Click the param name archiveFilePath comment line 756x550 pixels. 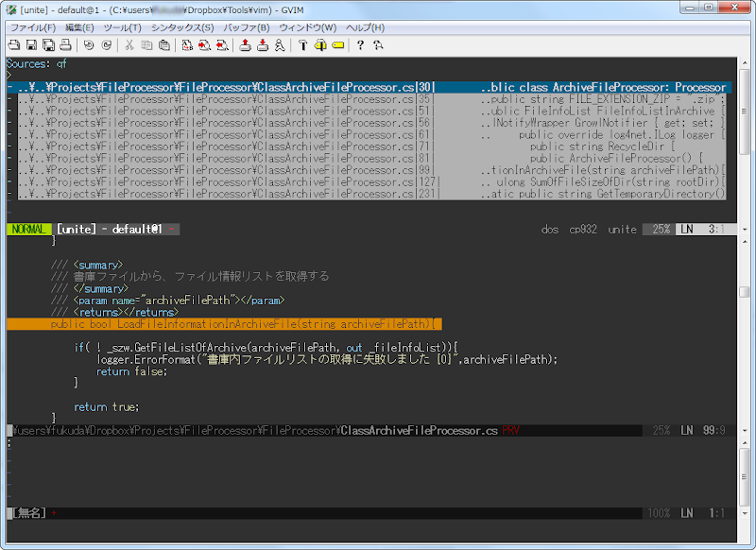click(x=168, y=301)
